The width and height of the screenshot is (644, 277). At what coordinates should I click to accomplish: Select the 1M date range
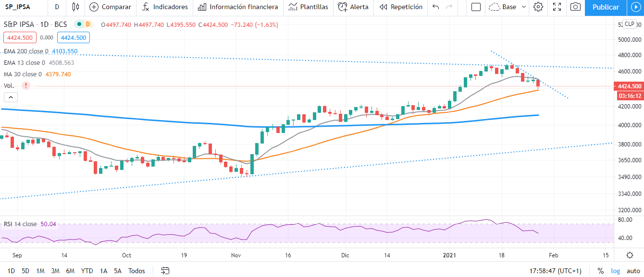[40, 271]
